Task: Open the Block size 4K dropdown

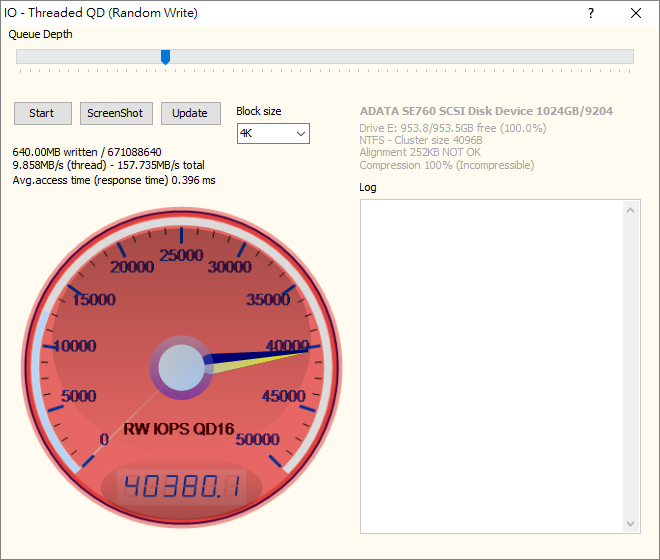Action: point(273,133)
